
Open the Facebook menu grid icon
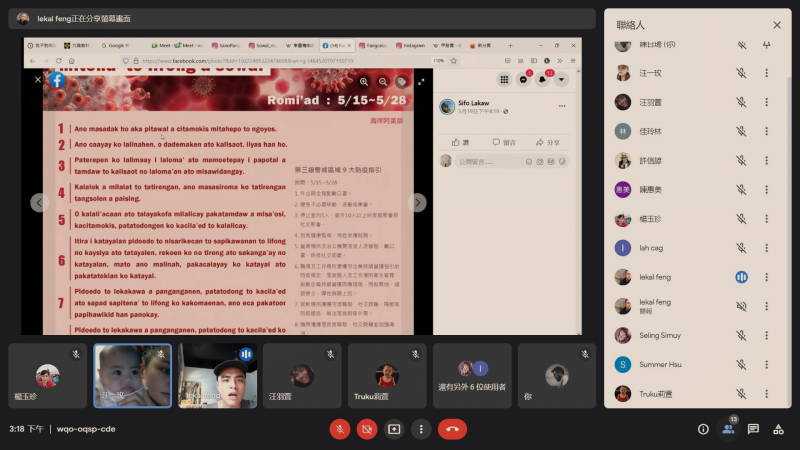(x=504, y=79)
